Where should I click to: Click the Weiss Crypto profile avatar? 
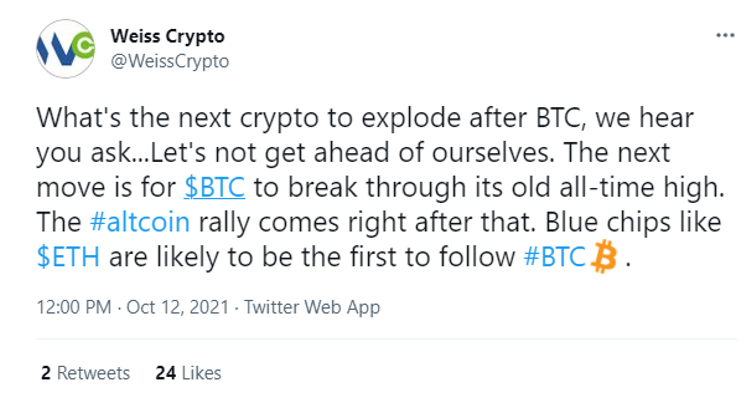(65, 49)
